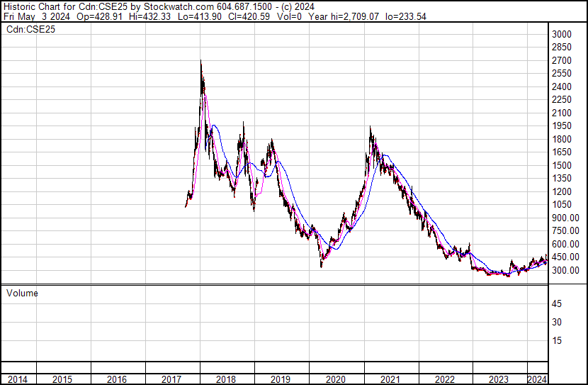Click the 1500 price axis value
This screenshot has width=588, height=385.
pos(562,165)
